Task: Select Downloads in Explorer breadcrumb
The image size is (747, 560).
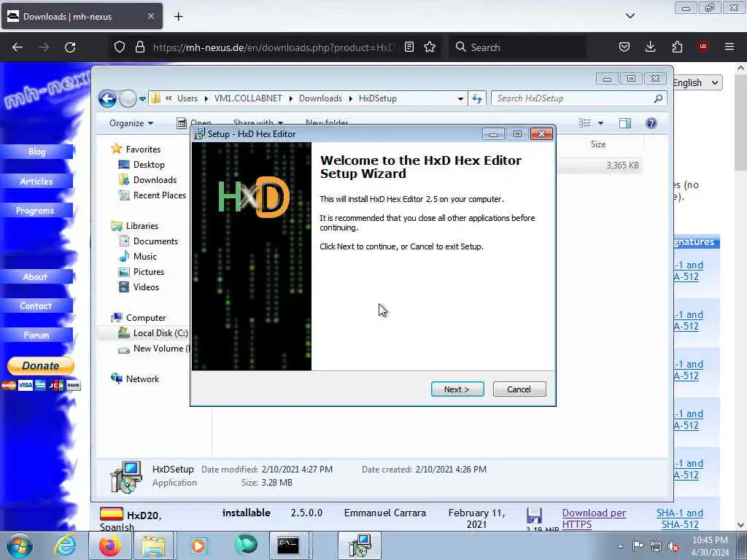Action: click(321, 98)
